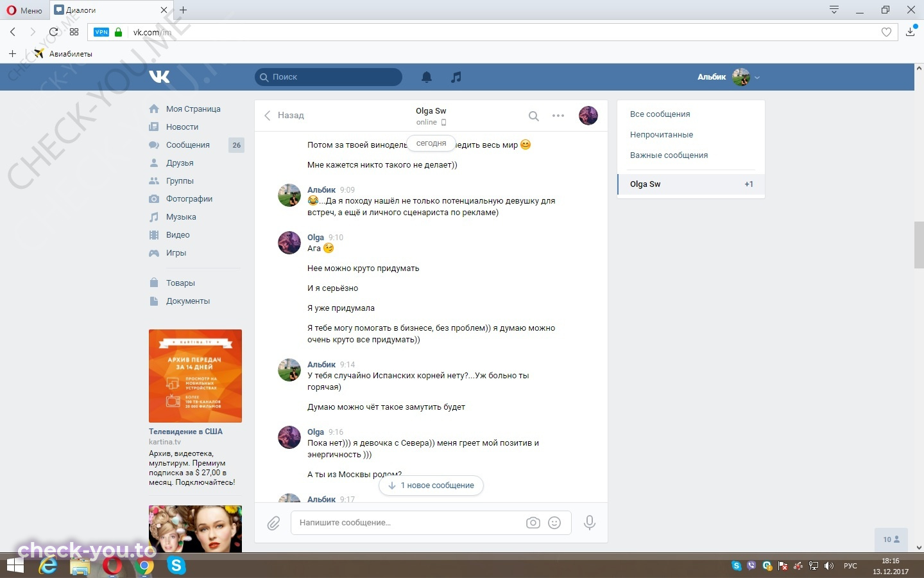This screenshot has height=578, width=924.
Task: Open the kartina.tv orange ad banner
Action: click(195, 376)
